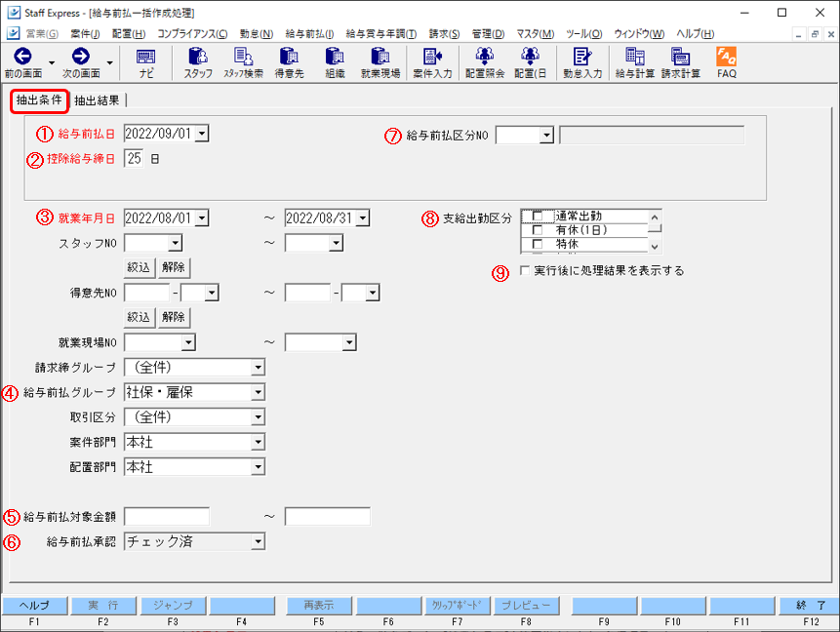
Task: Open the first 就業現場NO dropdown
Action: (x=188, y=342)
